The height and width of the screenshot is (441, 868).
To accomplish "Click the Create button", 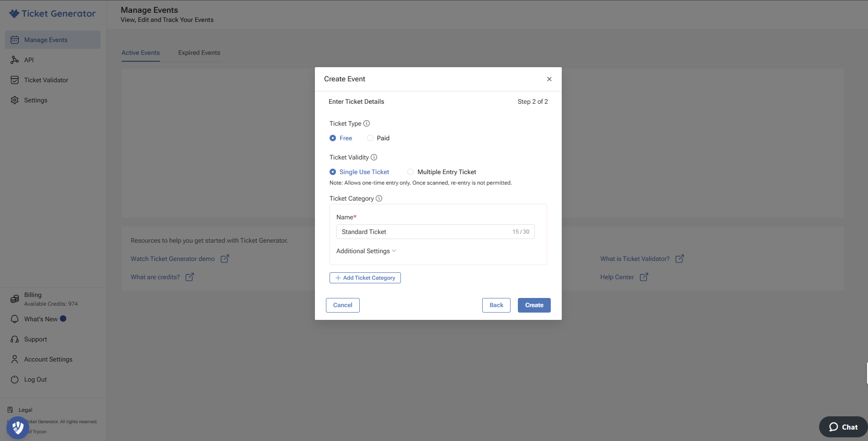I will tap(534, 305).
